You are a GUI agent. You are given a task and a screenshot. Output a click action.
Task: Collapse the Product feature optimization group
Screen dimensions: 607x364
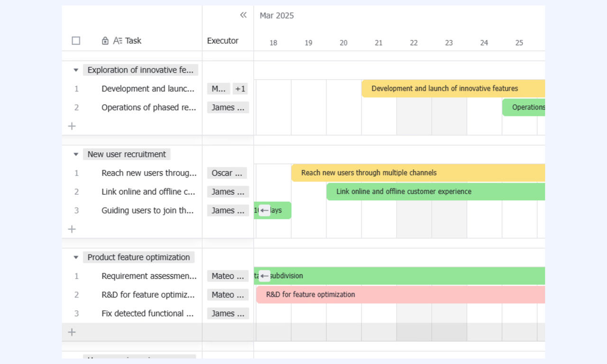coord(76,257)
